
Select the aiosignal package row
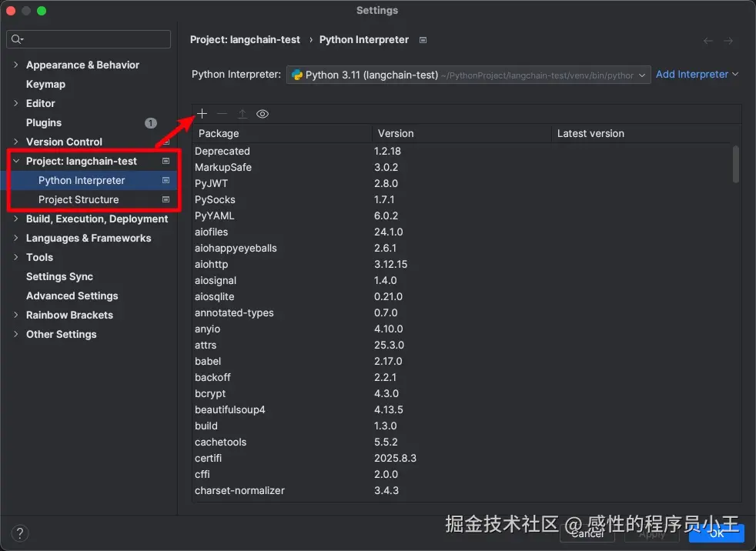[462, 281]
